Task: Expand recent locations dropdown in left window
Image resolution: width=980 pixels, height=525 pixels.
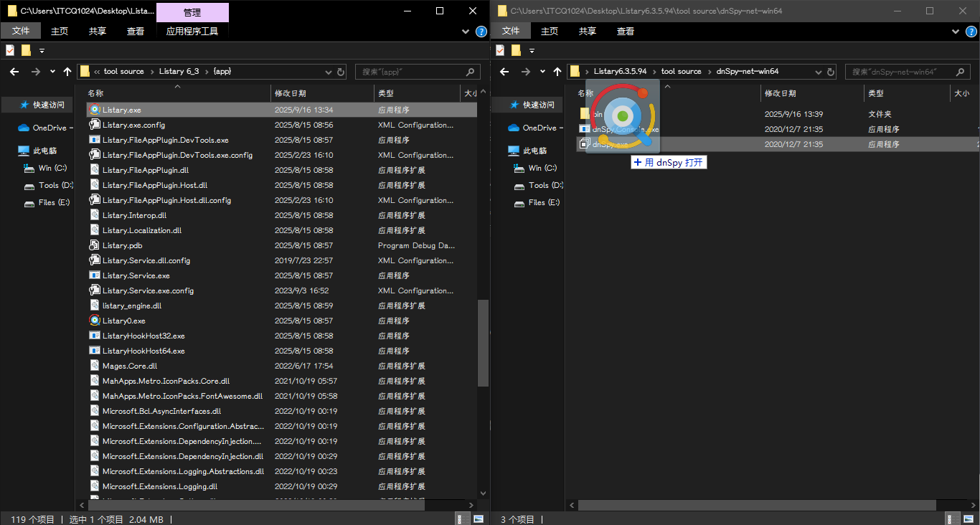Action: [x=52, y=72]
